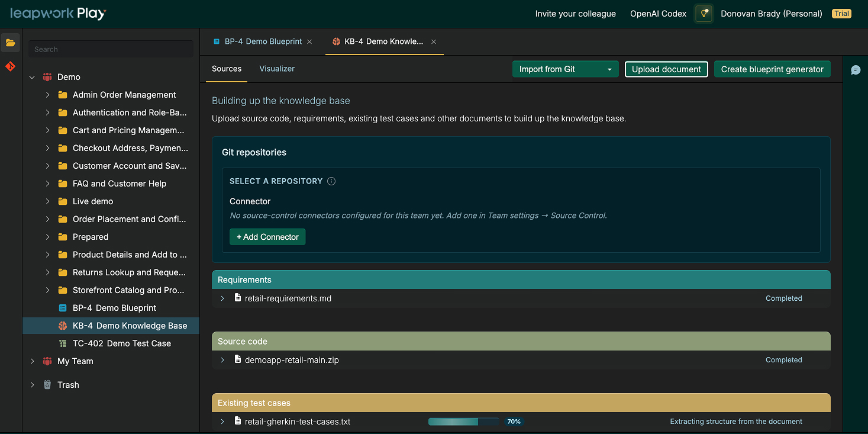
Task: Click Completed status of demoapp-retail-main.zip
Action: [783, 360]
